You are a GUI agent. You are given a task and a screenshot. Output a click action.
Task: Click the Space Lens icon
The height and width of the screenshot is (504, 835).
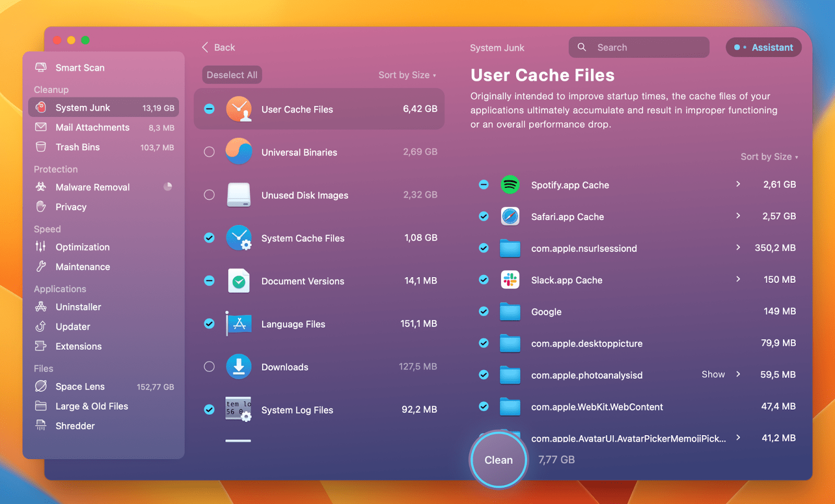coord(41,386)
